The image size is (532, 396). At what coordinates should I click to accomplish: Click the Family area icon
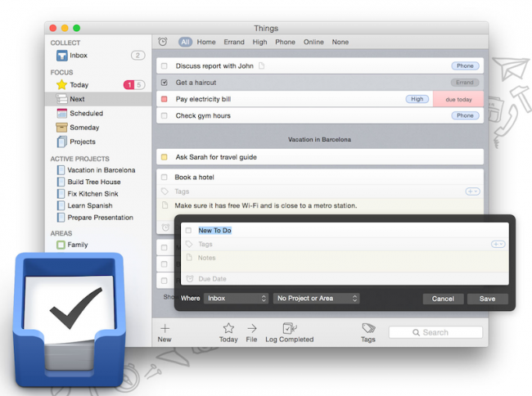[61, 245]
